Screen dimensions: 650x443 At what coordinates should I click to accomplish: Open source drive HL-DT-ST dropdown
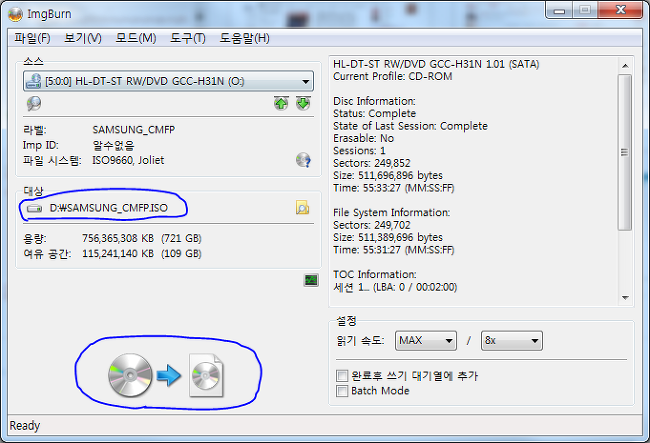(x=168, y=81)
